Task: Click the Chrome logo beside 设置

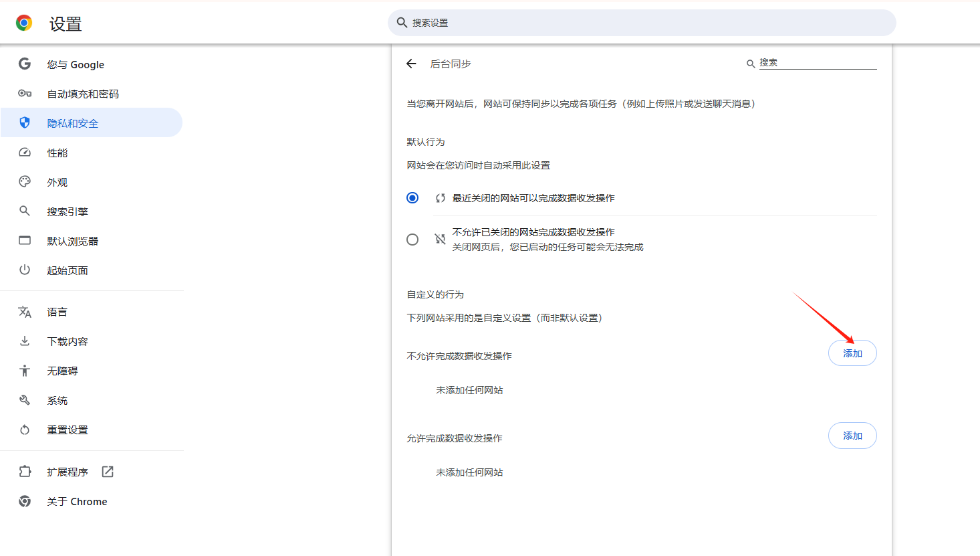Action: click(x=24, y=23)
